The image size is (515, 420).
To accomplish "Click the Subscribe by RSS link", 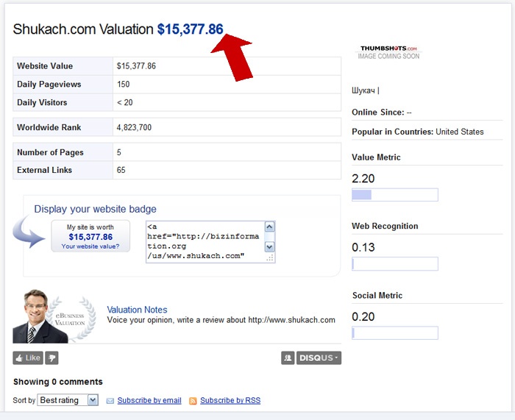I will point(230,400).
